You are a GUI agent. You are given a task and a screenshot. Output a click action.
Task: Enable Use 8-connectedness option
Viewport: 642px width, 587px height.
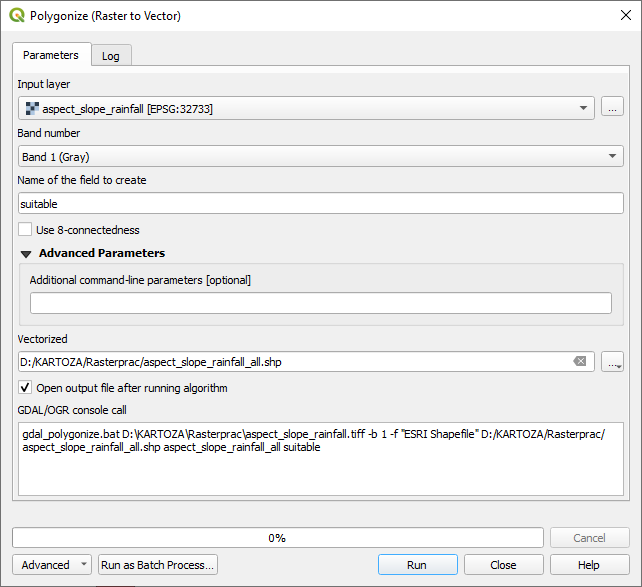(25, 230)
